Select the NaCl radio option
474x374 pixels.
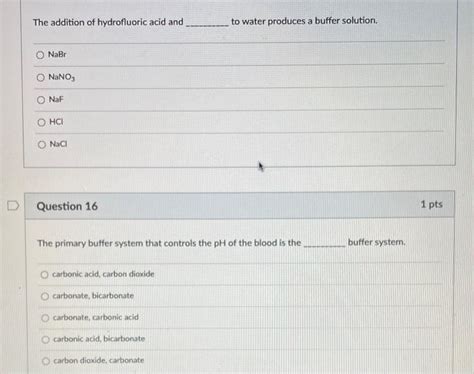42,144
